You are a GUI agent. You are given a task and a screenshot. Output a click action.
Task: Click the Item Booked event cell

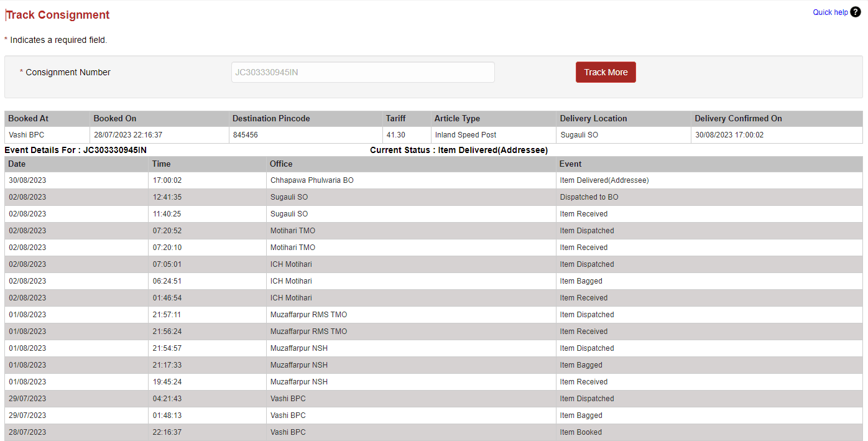pos(709,432)
